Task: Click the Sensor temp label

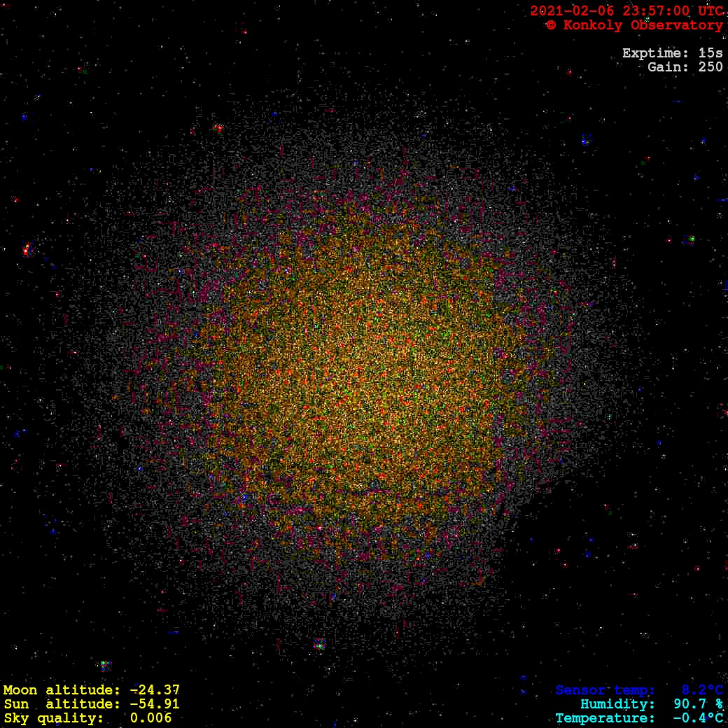Action: pyautogui.click(x=605, y=690)
